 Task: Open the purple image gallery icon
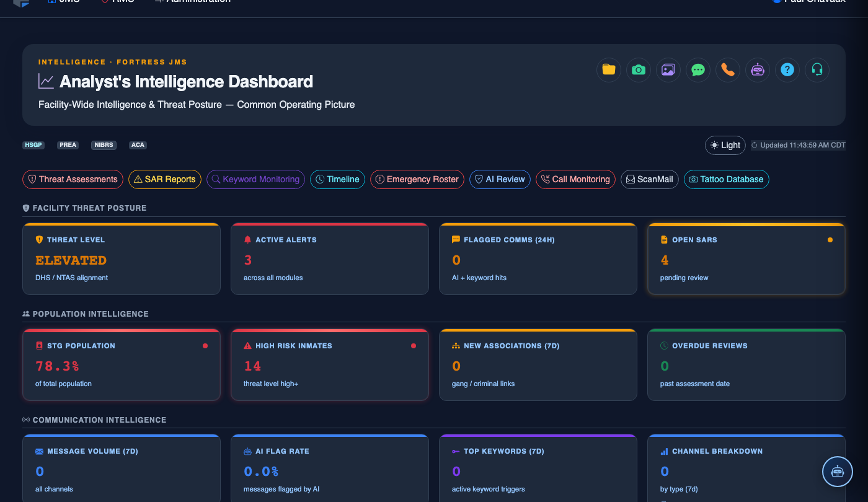(x=668, y=70)
